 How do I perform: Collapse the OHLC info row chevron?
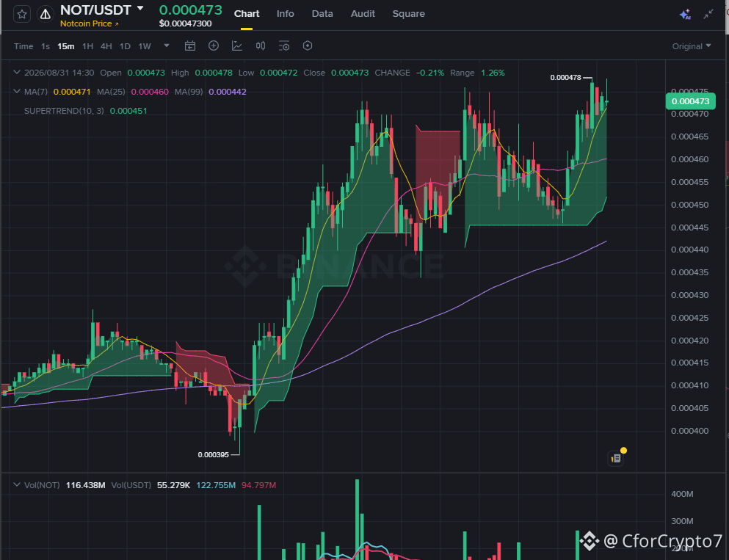click(17, 73)
